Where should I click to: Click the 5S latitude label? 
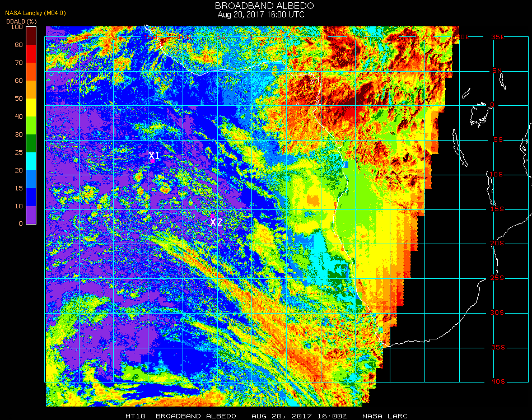point(498,140)
